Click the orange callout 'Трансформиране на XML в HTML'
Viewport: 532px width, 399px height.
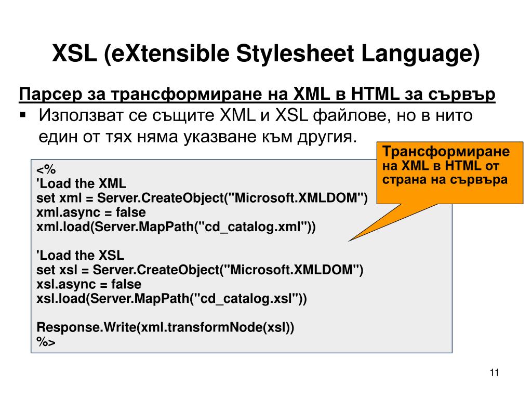449,172
